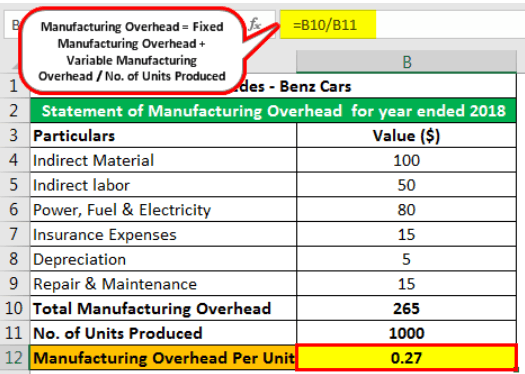The image size is (525, 374).
Task: Select row header 4
Action: (14, 160)
